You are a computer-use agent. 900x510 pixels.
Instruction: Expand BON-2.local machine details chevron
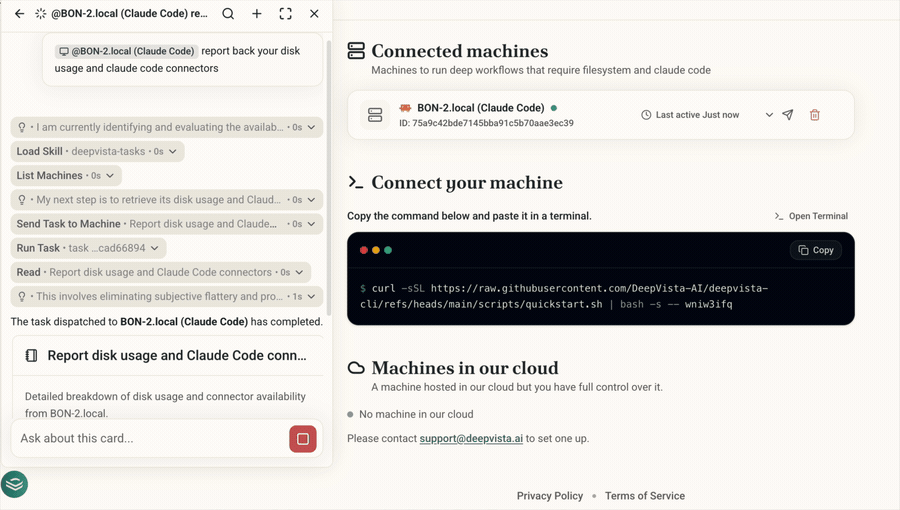coord(769,115)
